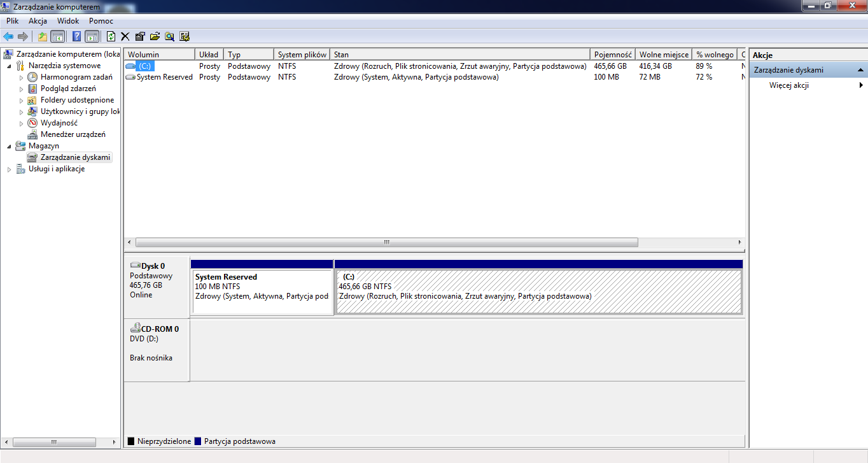Click the console tree scrollbar right arrow
The height and width of the screenshot is (463, 868).
(115, 442)
